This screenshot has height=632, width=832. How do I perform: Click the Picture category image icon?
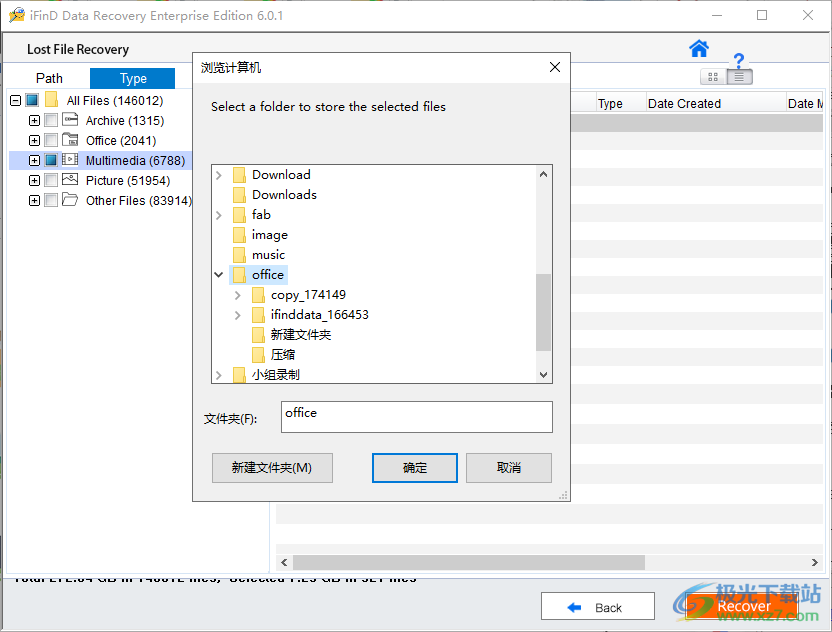click(x=70, y=180)
